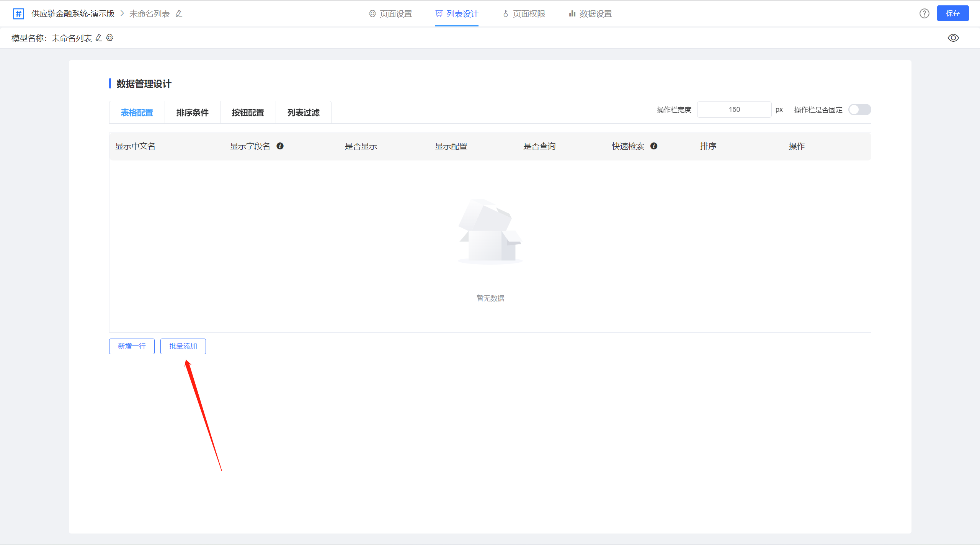Screen dimensions: 980x545
Task: Open the 供应链金融系统-演示版 breadcrumb link
Action: point(72,13)
